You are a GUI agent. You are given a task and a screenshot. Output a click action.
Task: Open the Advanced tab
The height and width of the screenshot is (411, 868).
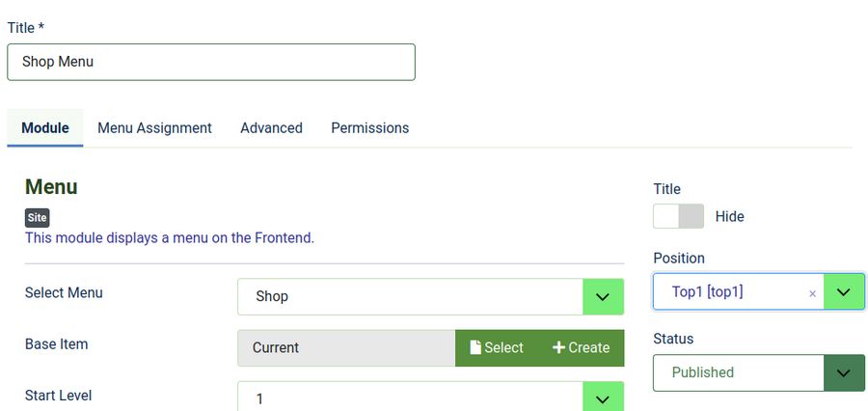pyautogui.click(x=271, y=127)
